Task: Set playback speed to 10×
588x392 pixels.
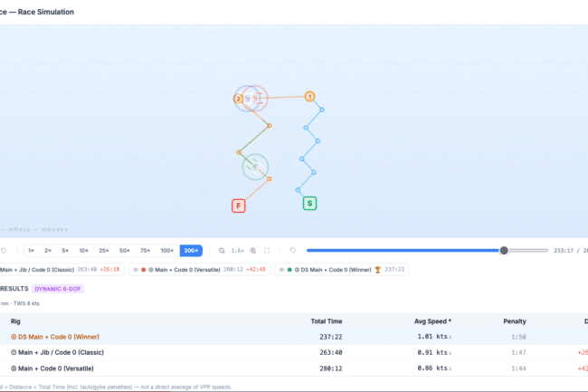Action: pos(83,251)
